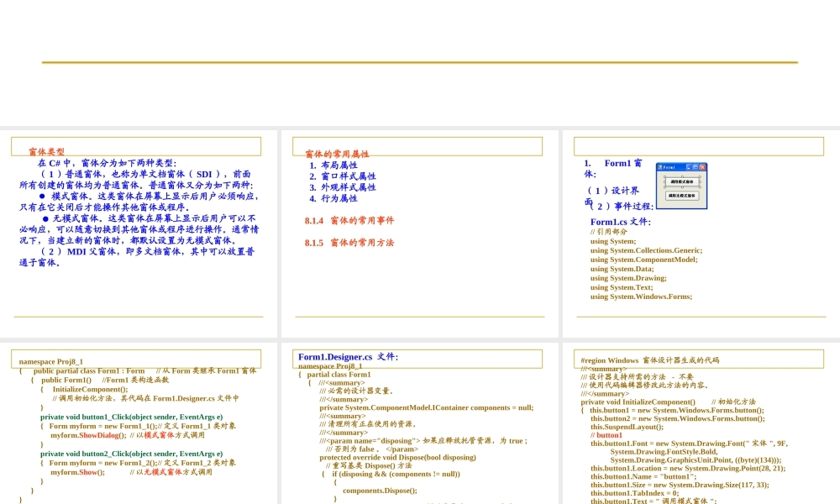Screen dimensions: 840x504
Task: Click the line public partial class Form1 : Form
Action: point(89,370)
